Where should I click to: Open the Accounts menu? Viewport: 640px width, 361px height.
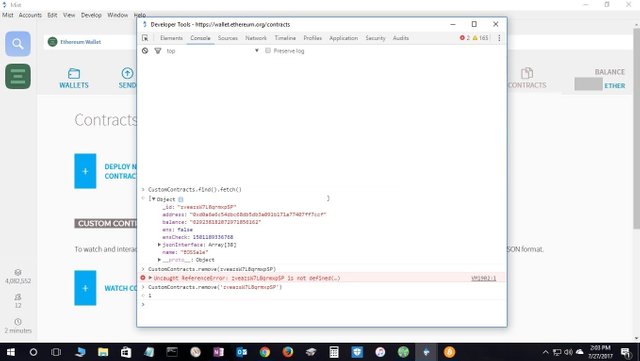click(x=30, y=15)
